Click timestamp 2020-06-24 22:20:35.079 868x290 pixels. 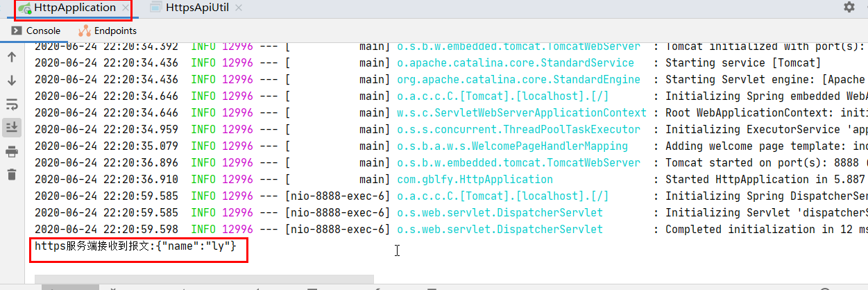pyautogui.click(x=106, y=146)
